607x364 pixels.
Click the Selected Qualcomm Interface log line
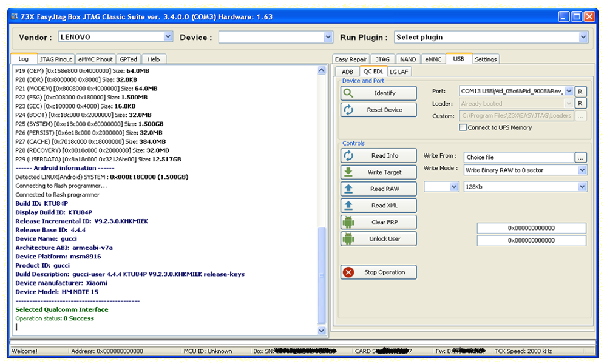[62, 309]
